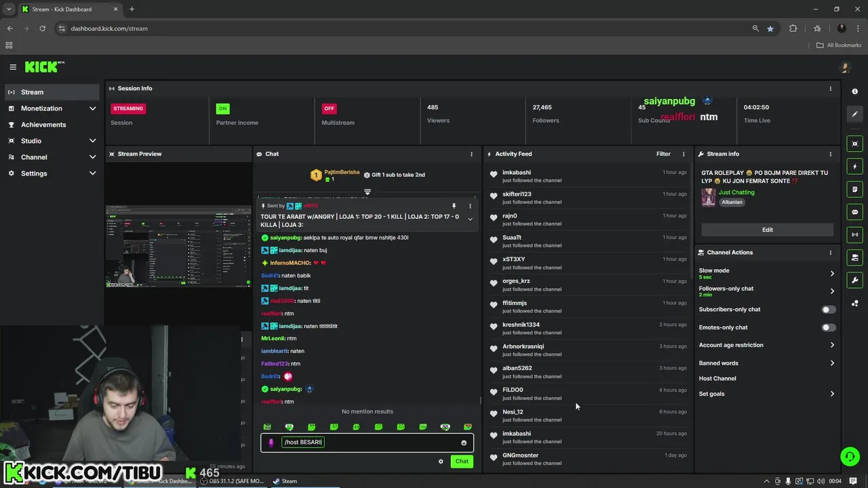Reload the browser page
Image resolution: width=868 pixels, height=488 pixels.
tap(42, 28)
